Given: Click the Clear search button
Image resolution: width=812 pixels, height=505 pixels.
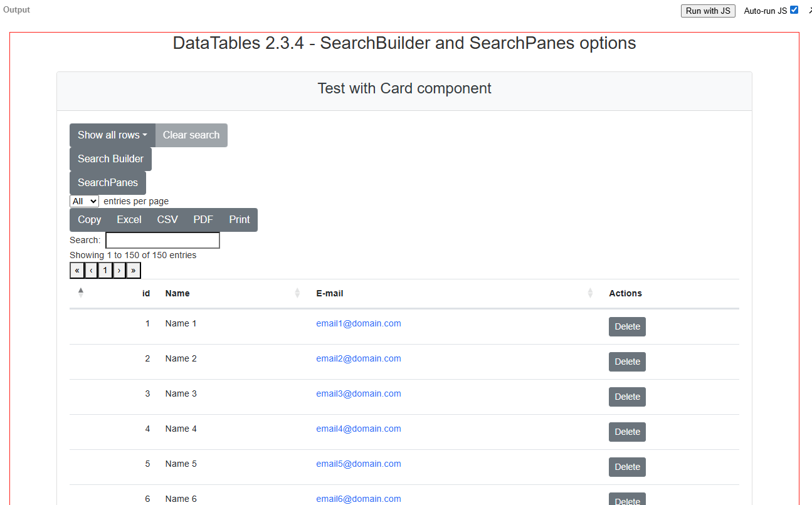Looking at the screenshot, I should coord(191,135).
